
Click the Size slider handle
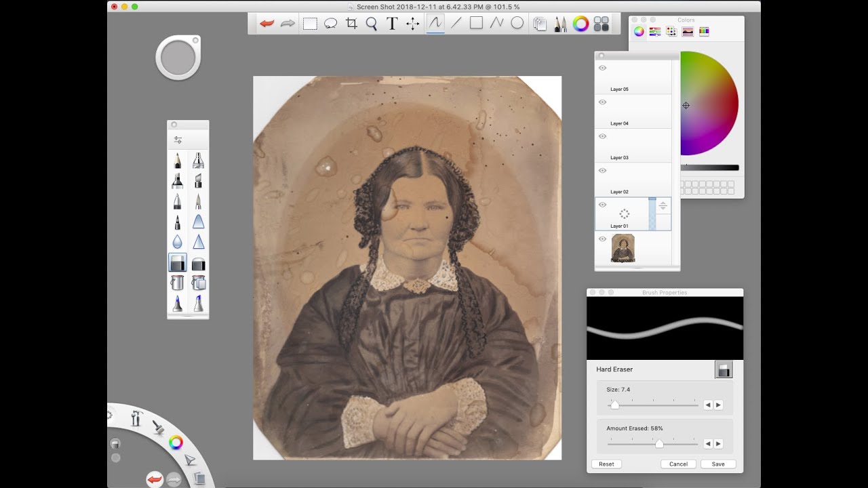[x=614, y=405]
